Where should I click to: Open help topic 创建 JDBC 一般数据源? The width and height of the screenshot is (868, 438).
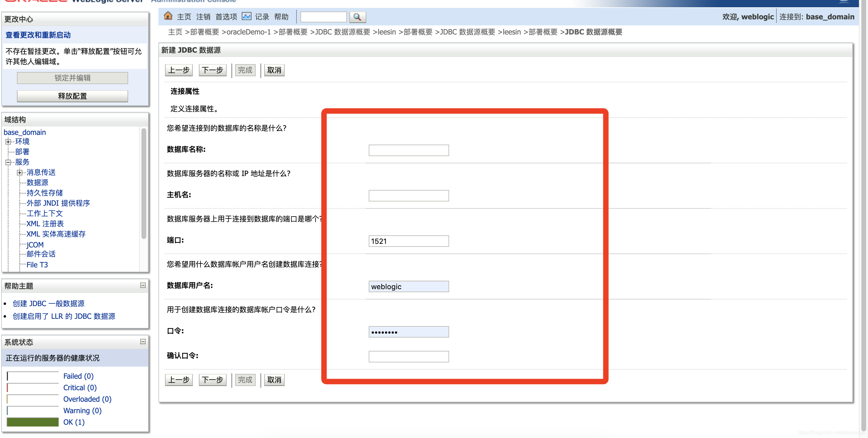[49, 303]
